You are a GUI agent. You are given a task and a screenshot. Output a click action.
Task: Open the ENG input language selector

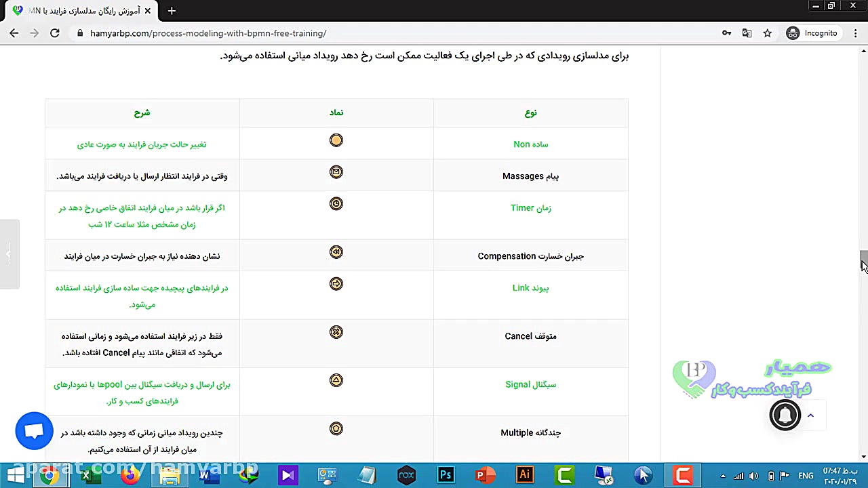[x=806, y=476]
